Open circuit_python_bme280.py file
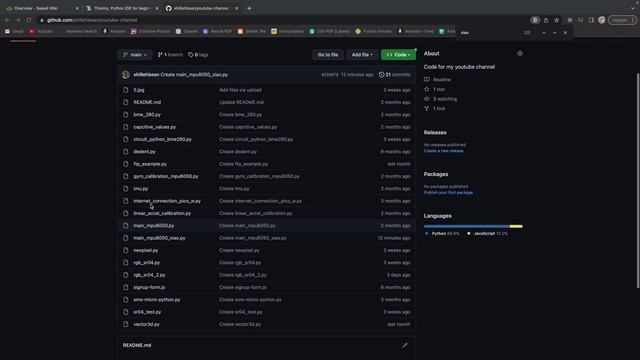 [162, 139]
